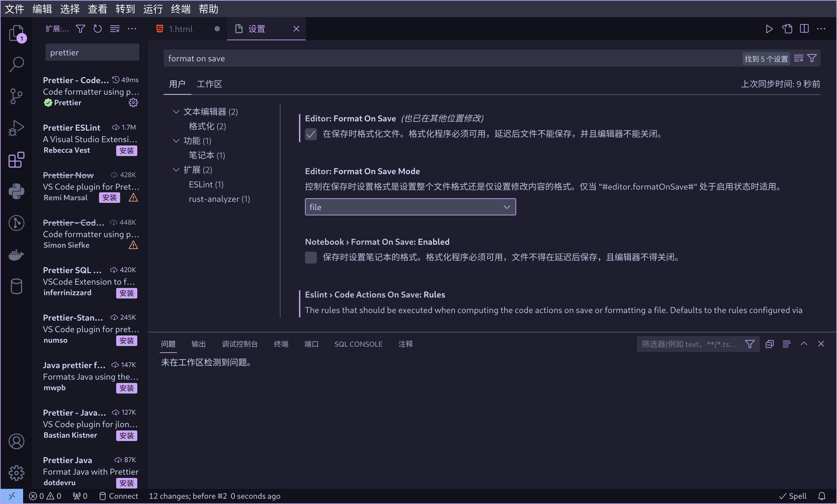Enable Notebook Format On Save checkbox

[311, 258]
